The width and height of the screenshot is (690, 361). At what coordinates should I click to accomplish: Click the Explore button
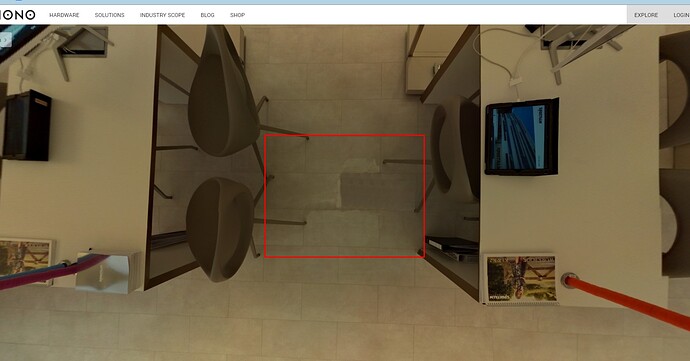[646, 15]
